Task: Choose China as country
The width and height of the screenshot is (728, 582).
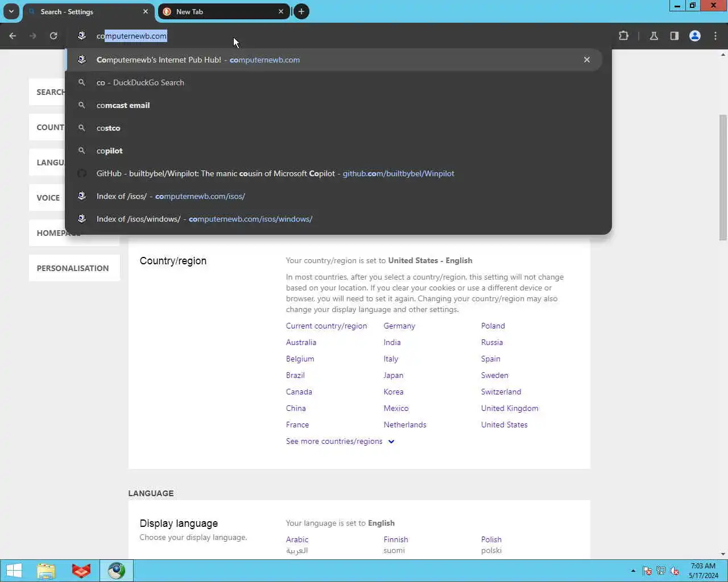Action: [x=296, y=408]
